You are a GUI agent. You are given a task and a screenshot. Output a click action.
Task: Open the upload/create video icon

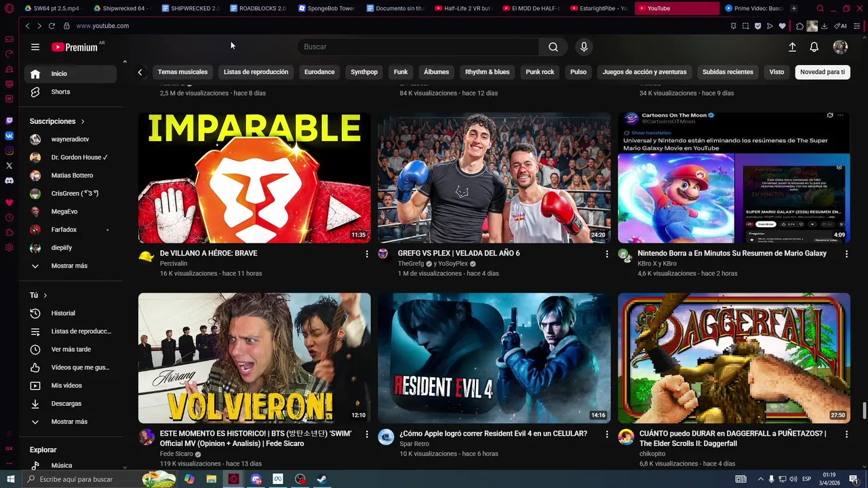click(x=792, y=47)
